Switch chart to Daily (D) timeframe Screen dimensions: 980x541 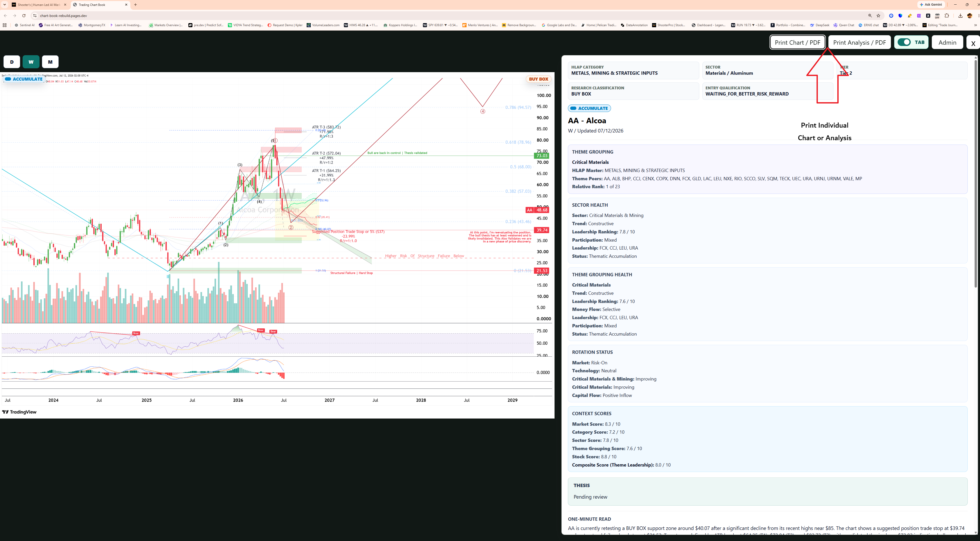coord(12,62)
